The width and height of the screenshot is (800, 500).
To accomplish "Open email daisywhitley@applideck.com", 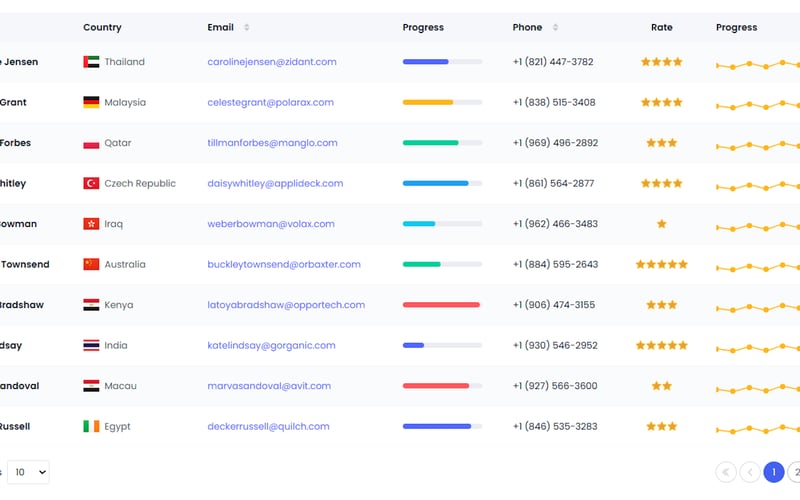I will (x=275, y=183).
